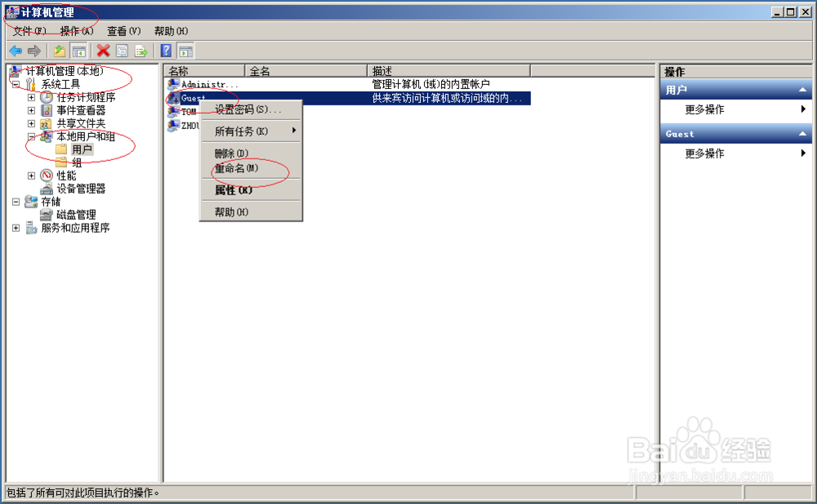Sort by the 描述 column header

[449, 71]
